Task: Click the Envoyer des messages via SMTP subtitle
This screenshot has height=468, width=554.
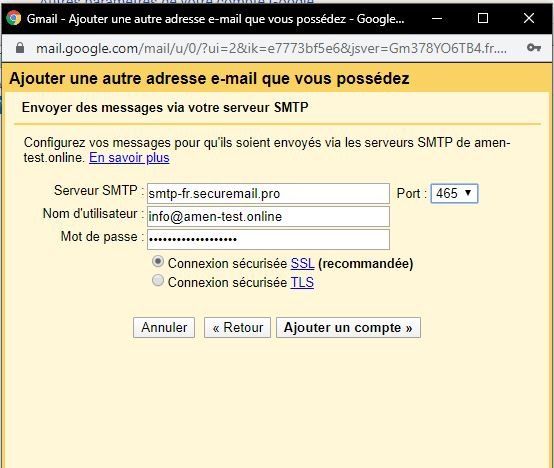Action: click(x=165, y=107)
